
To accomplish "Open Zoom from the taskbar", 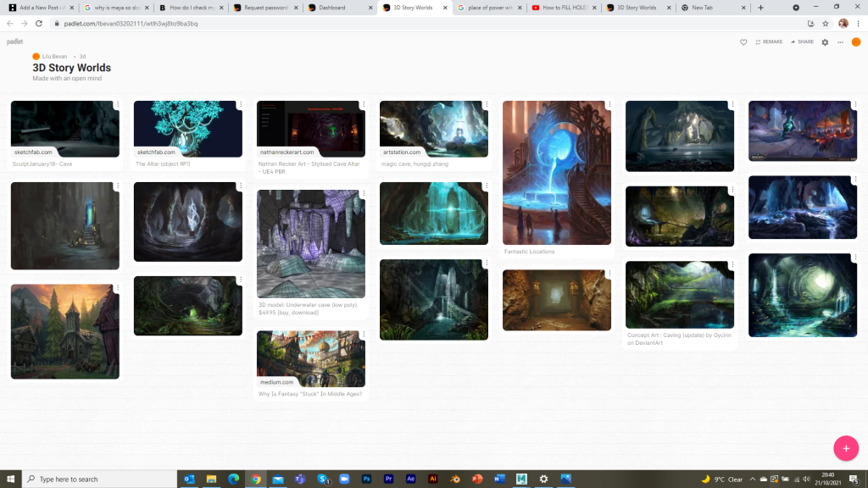I will click(x=344, y=480).
